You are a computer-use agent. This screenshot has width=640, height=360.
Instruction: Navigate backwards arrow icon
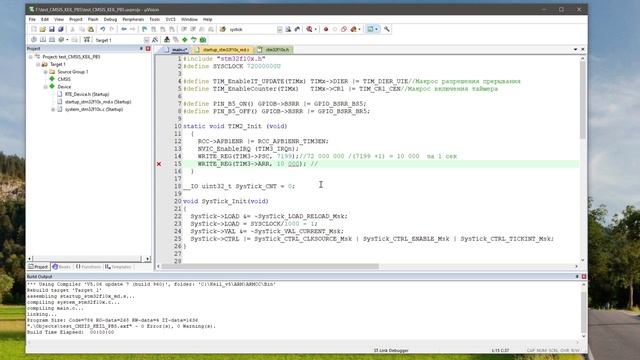point(124,29)
